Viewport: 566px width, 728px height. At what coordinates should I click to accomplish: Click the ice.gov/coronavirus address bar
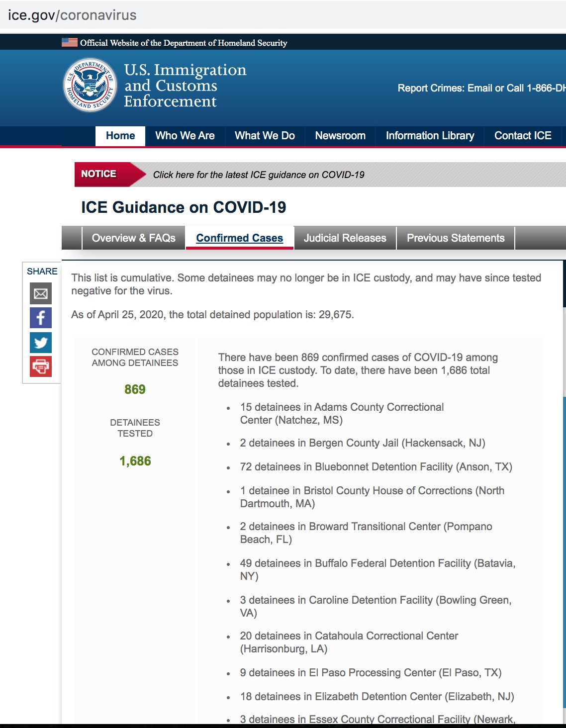(x=72, y=15)
